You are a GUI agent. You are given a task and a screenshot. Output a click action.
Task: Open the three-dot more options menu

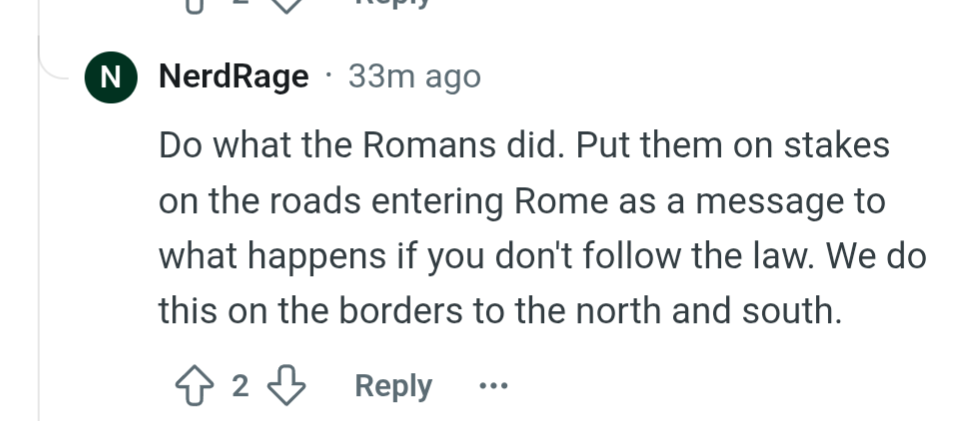point(493,386)
